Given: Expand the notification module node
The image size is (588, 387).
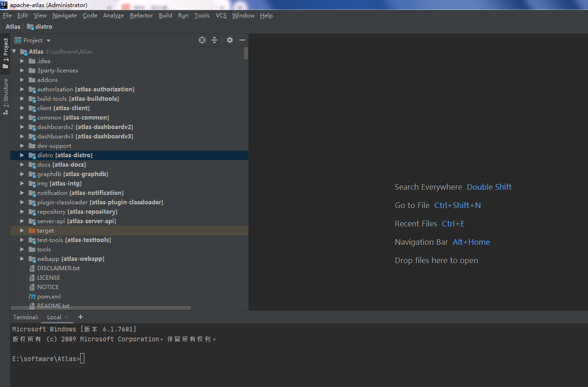Looking at the screenshot, I should (22, 193).
